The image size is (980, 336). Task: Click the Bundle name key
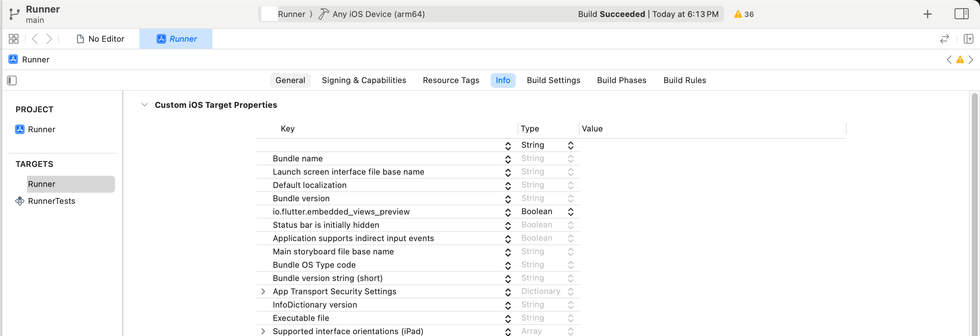click(298, 158)
